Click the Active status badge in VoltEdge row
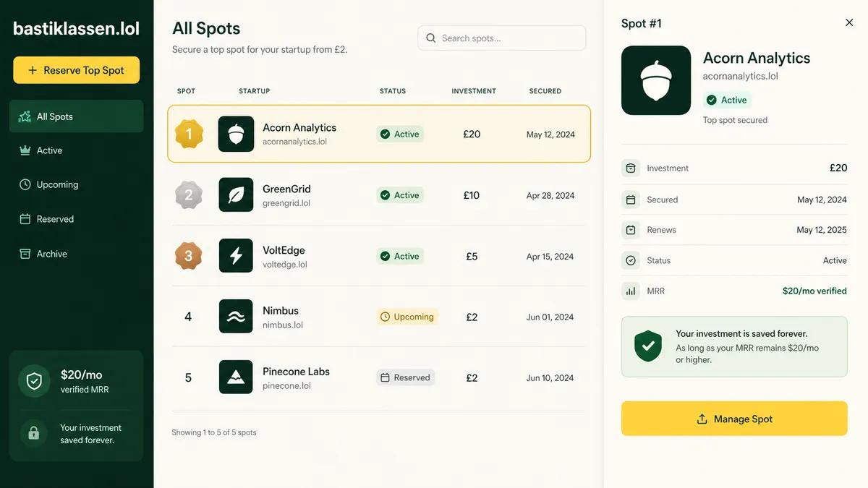 click(x=400, y=256)
